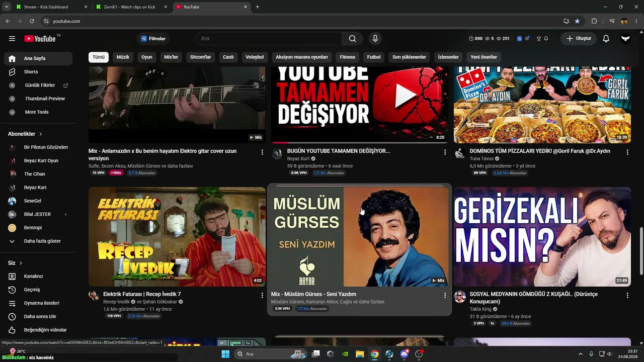
Task: Click the YouTube search input field
Action: [269, 39]
